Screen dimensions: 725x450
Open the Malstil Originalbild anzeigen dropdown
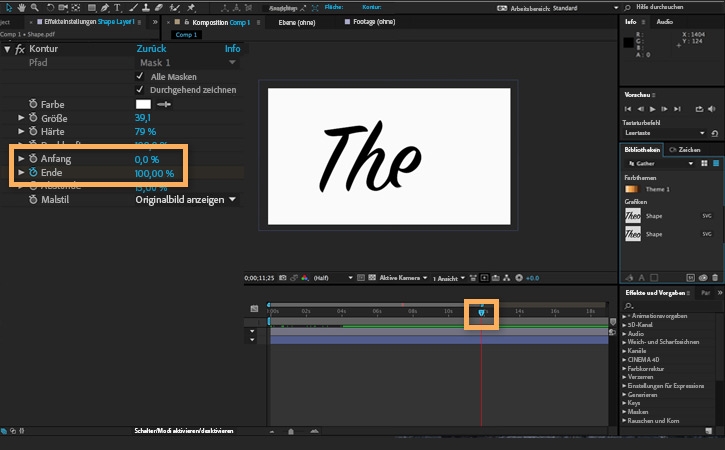(x=186, y=200)
